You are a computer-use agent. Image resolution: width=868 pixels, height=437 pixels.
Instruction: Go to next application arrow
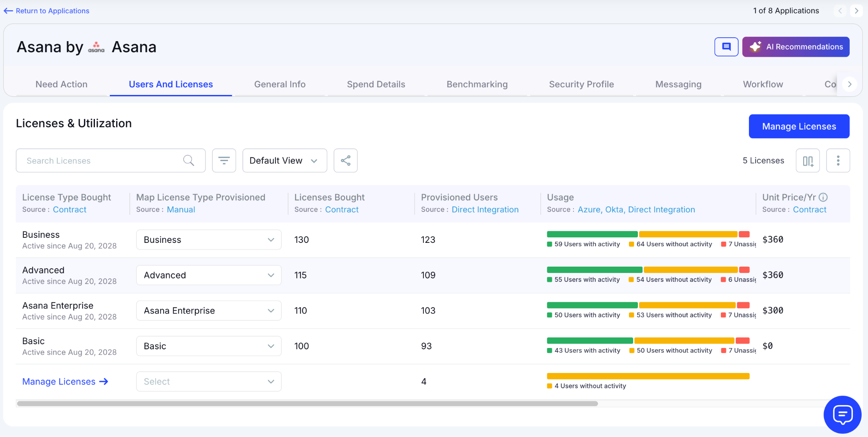(x=856, y=11)
